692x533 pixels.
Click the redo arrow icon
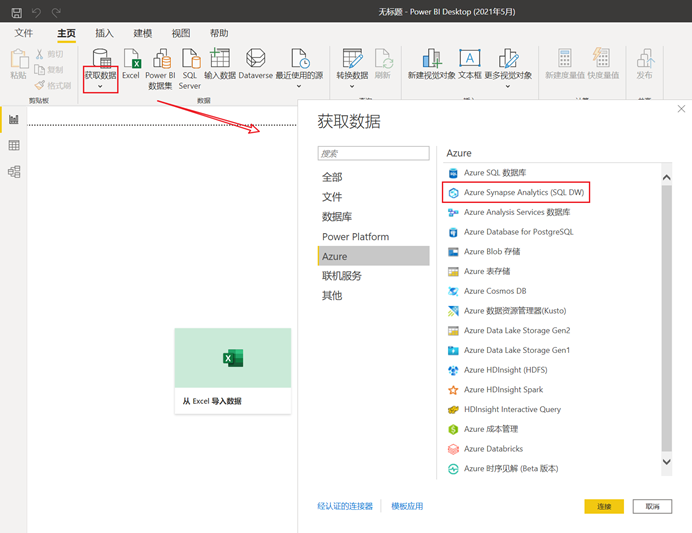(x=56, y=12)
